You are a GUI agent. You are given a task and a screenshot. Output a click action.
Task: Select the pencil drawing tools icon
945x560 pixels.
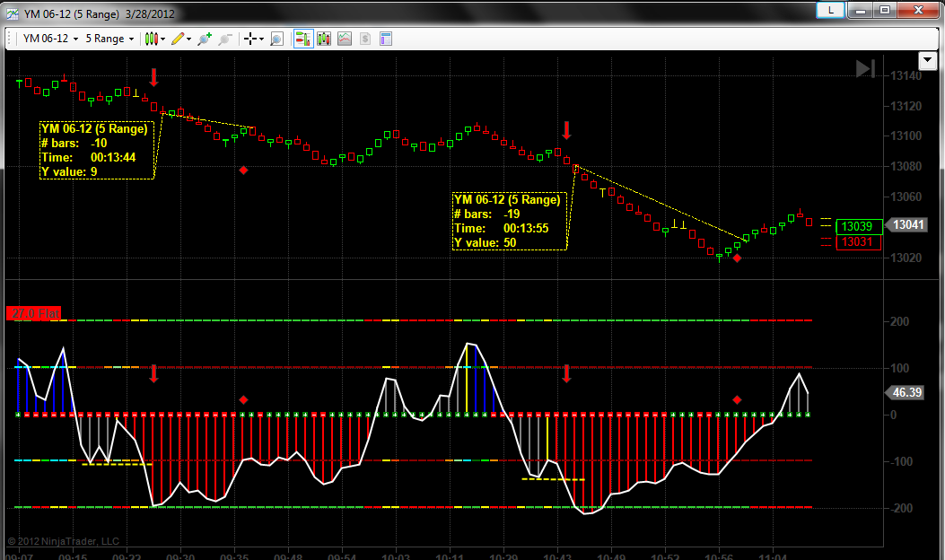pos(177,39)
